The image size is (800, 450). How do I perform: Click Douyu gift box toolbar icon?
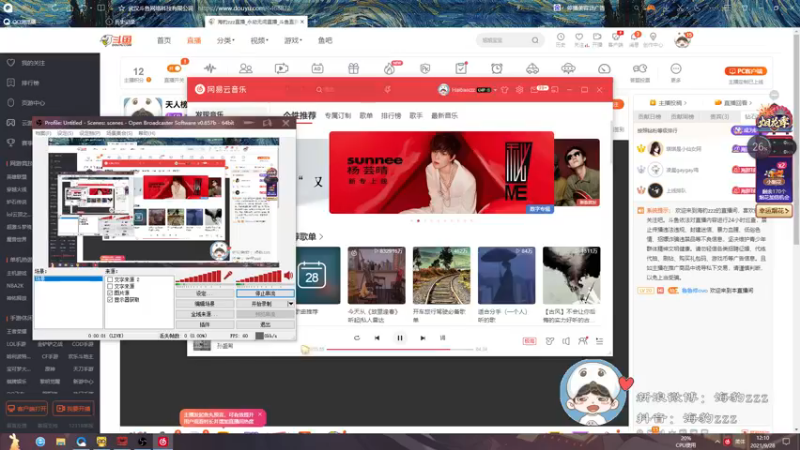pos(353,68)
